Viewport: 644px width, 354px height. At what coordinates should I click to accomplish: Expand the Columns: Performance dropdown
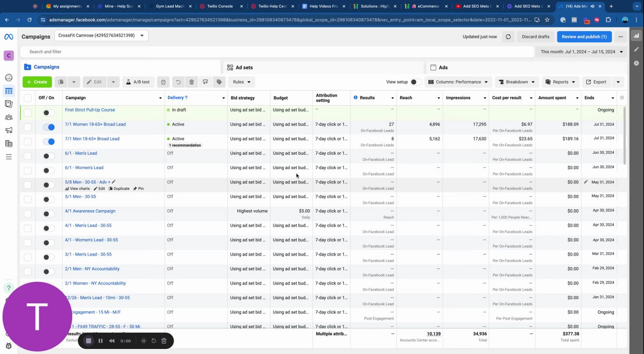(458, 82)
